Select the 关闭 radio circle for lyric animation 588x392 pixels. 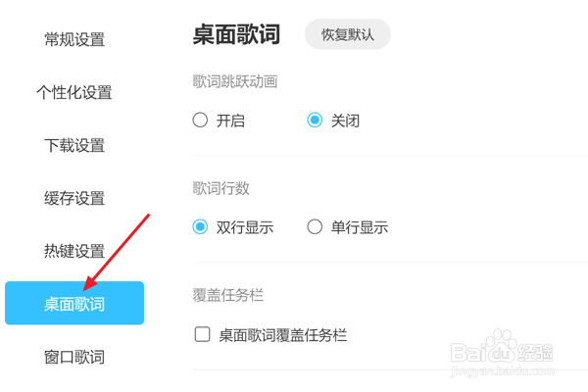coord(315,120)
